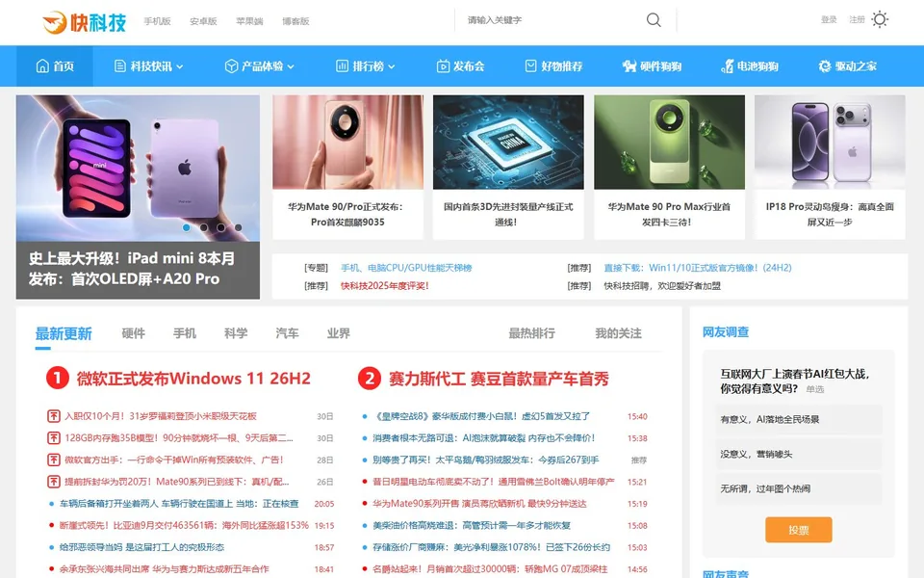Open the 网友调查 section heading
Image resolution: width=924 pixels, height=578 pixels.
(726, 332)
